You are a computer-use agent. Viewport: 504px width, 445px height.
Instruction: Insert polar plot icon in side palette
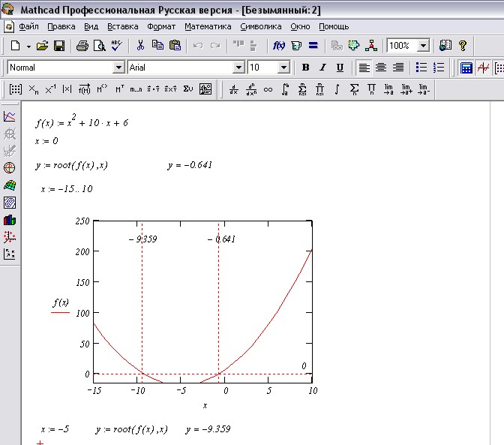coord(10,167)
